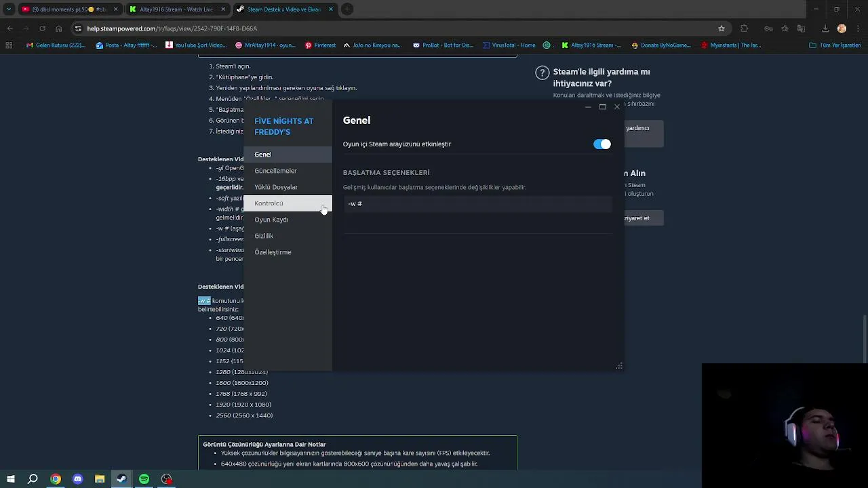This screenshot has height=488, width=868.
Task: Click the address bar URL
Action: (172, 28)
